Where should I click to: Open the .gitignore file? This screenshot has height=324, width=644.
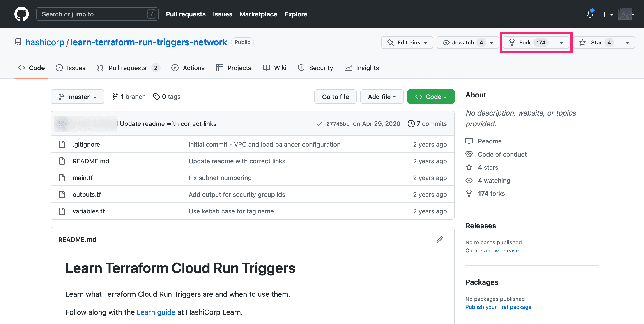click(86, 144)
